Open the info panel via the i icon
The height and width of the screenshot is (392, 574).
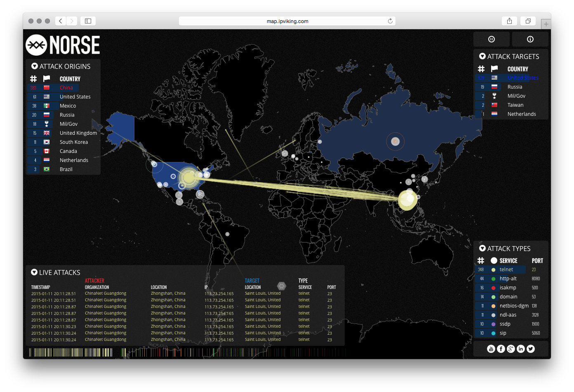pyautogui.click(x=530, y=39)
